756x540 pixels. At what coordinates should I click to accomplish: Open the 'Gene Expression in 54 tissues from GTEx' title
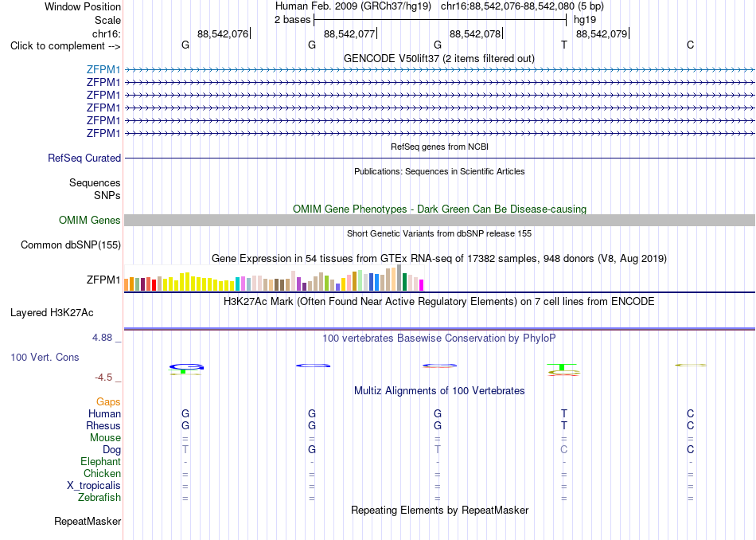(x=439, y=259)
